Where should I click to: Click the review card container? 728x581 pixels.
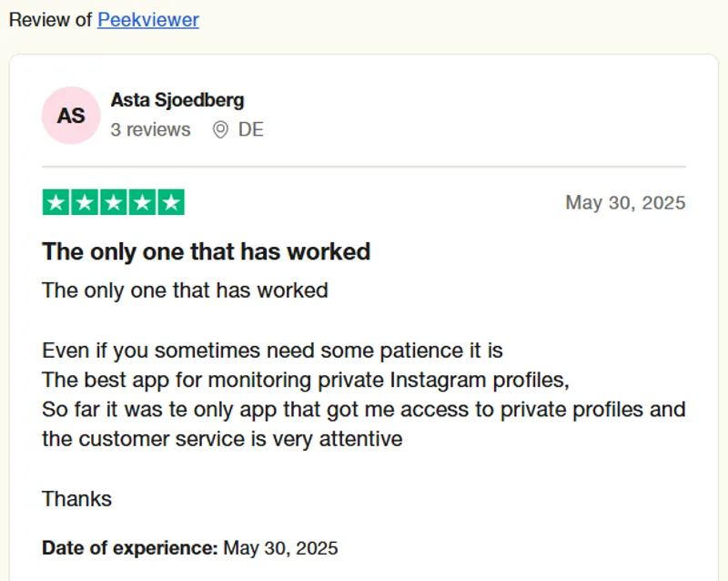[364, 319]
